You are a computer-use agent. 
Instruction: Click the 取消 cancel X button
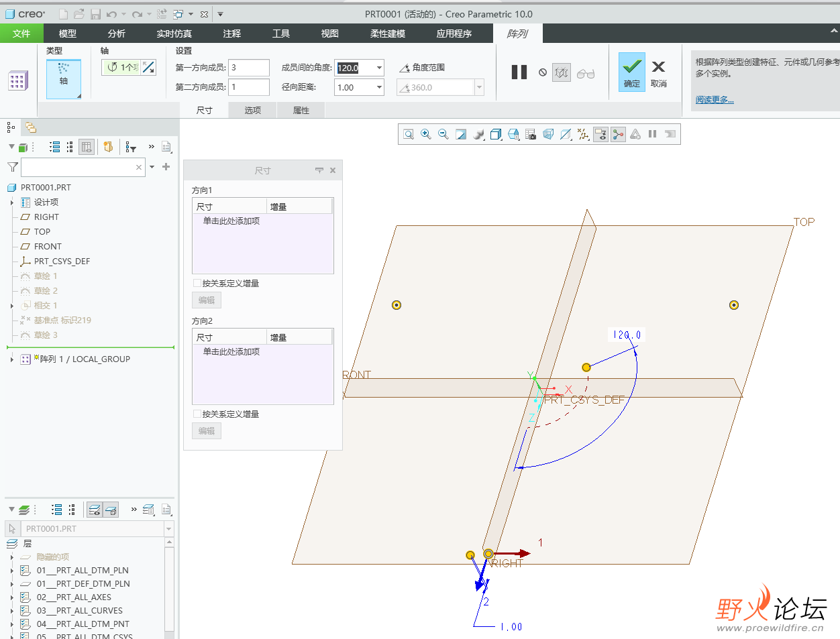tap(658, 72)
